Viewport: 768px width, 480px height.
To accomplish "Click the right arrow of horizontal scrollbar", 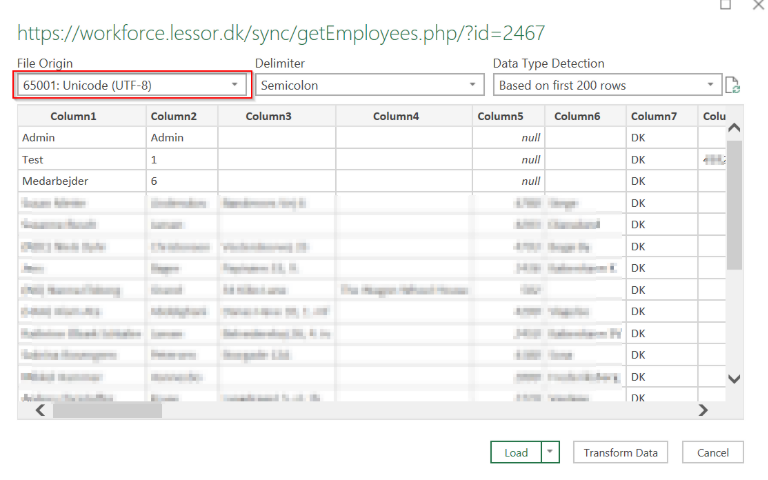I will pyautogui.click(x=703, y=410).
